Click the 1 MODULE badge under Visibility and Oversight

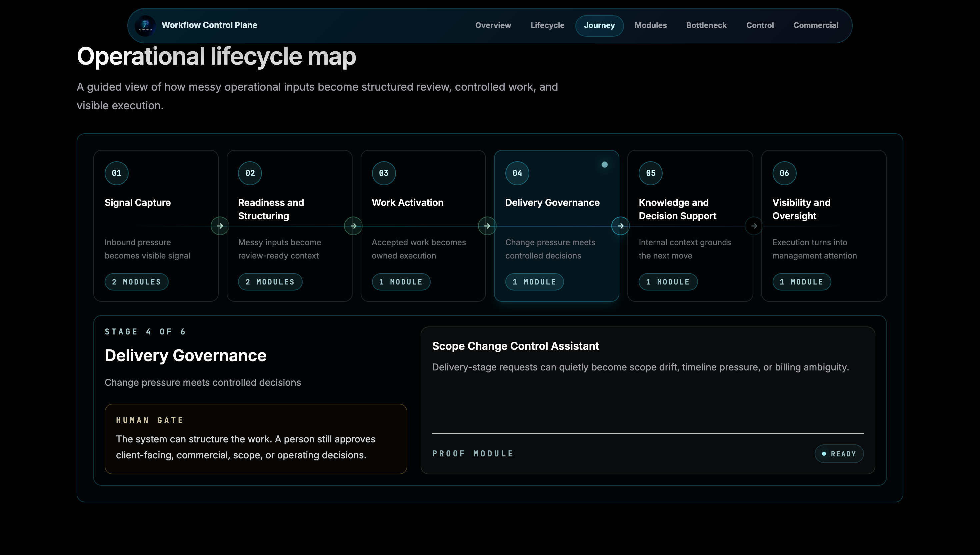[802, 282]
